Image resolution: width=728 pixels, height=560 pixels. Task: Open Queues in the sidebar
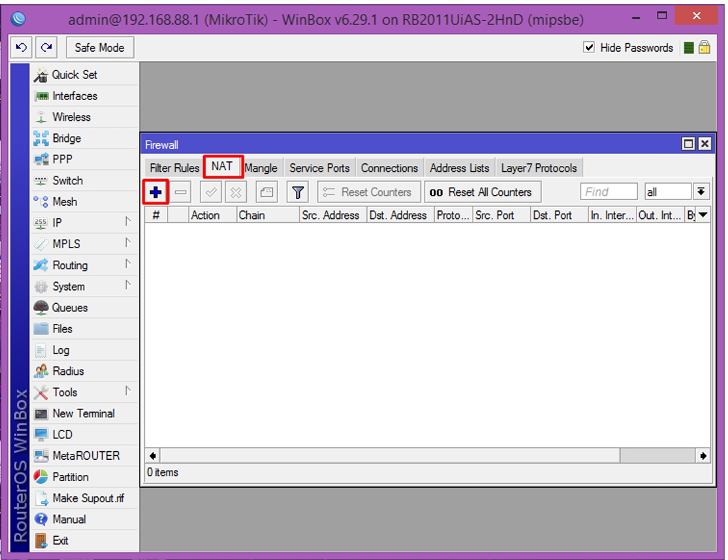tap(84, 307)
